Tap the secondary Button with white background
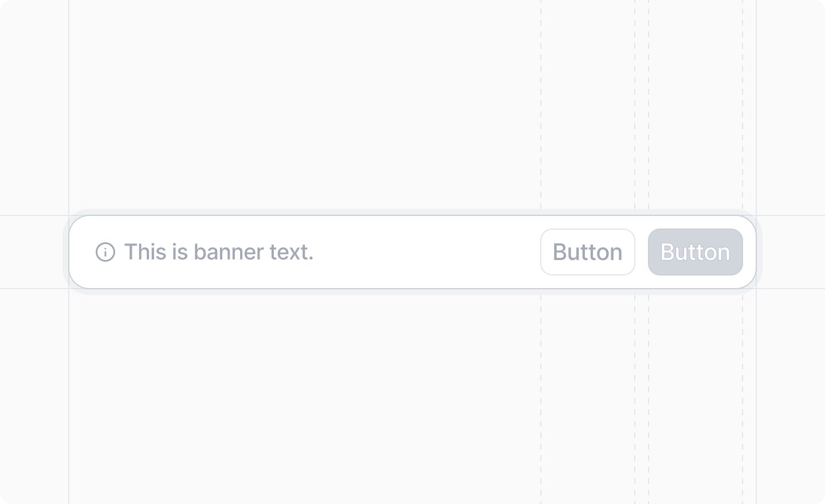The image size is (825, 504). click(x=588, y=252)
